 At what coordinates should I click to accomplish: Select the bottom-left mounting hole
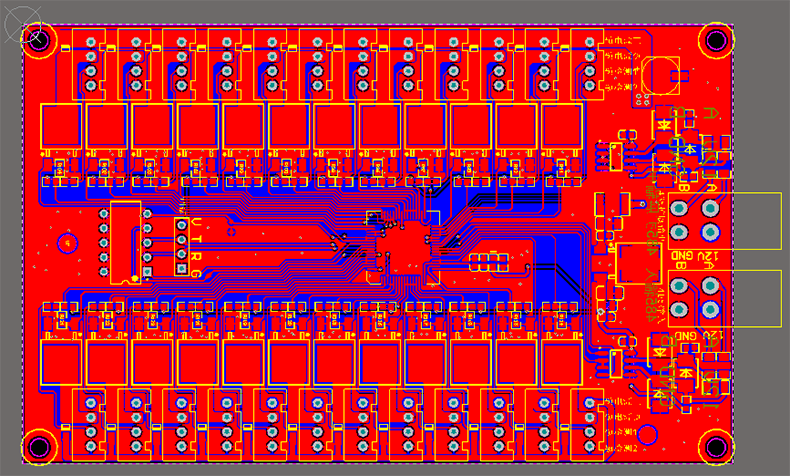[x=39, y=447]
